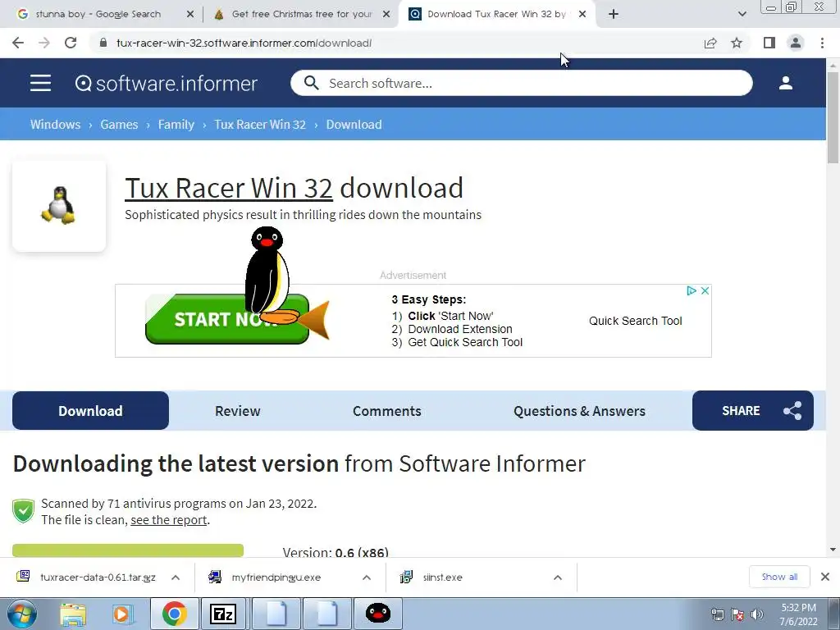840x630 pixels.
Task: Bookmark this page with the star icon
Action: pyautogui.click(x=737, y=43)
